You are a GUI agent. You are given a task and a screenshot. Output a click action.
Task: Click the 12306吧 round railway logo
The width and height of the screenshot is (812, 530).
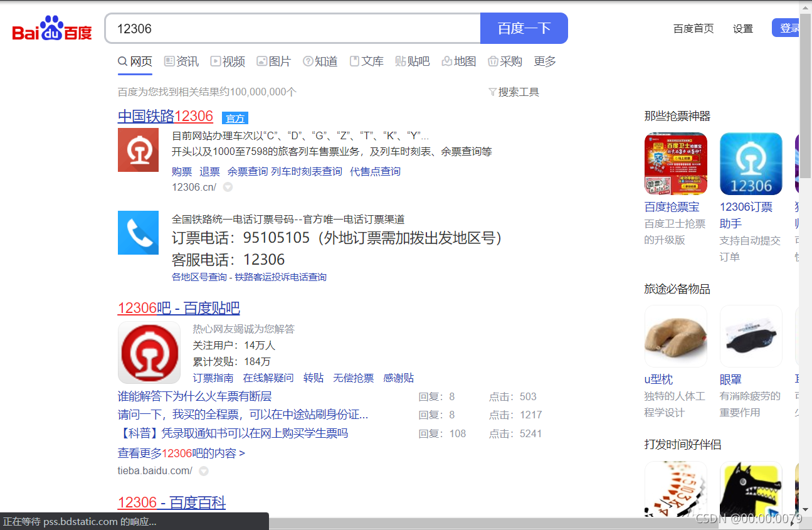pyautogui.click(x=149, y=352)
